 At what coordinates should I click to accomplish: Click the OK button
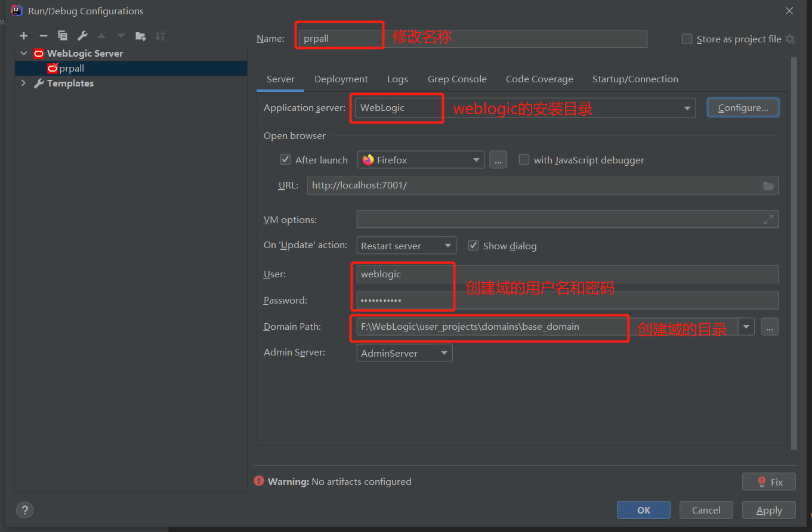(x=644, y=510)
